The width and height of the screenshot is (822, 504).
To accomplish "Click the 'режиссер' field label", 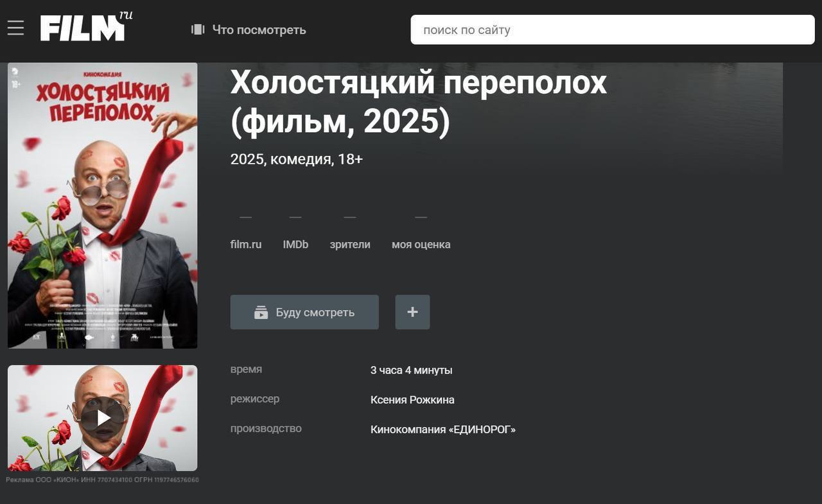I will pyautogui.click(x=255, y=399).
